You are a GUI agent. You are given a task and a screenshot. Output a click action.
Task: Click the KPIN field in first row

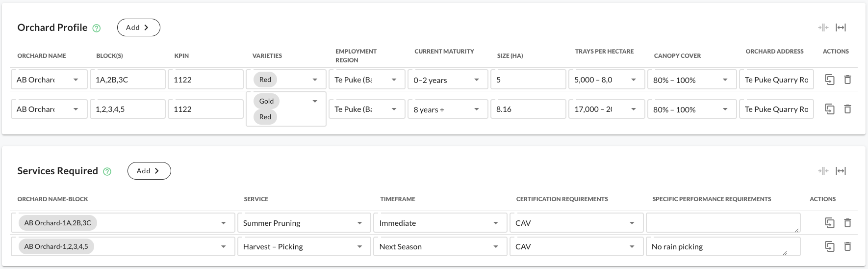click(205, 80)
